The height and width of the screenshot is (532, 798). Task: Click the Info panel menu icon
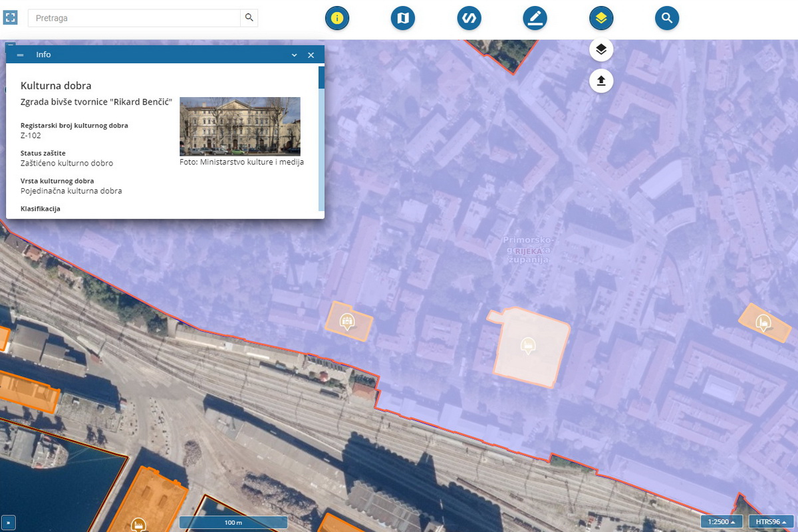pos(20,55)
